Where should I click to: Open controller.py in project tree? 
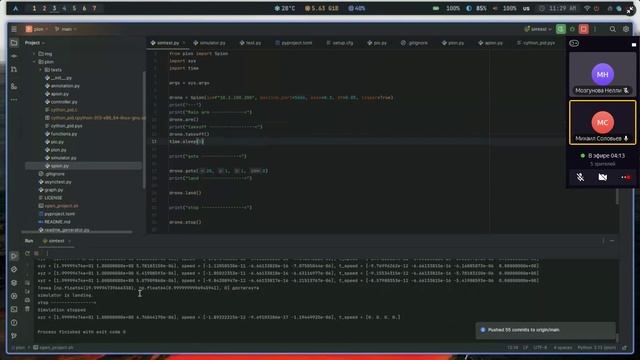coord(64,102)
